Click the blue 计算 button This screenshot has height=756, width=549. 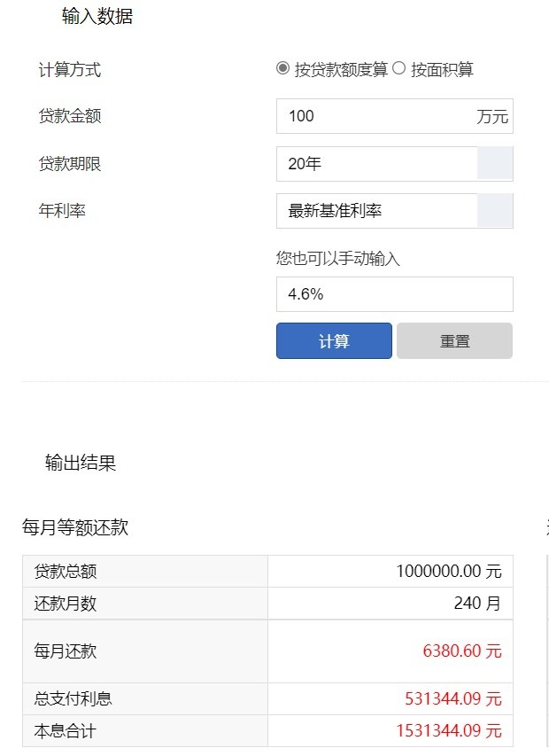pyautogui.click(x=334, y=341)
